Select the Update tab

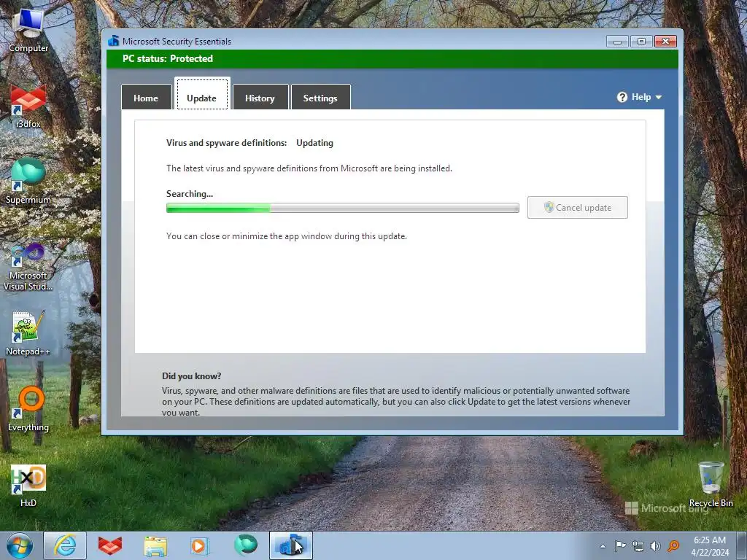[202, 95]
